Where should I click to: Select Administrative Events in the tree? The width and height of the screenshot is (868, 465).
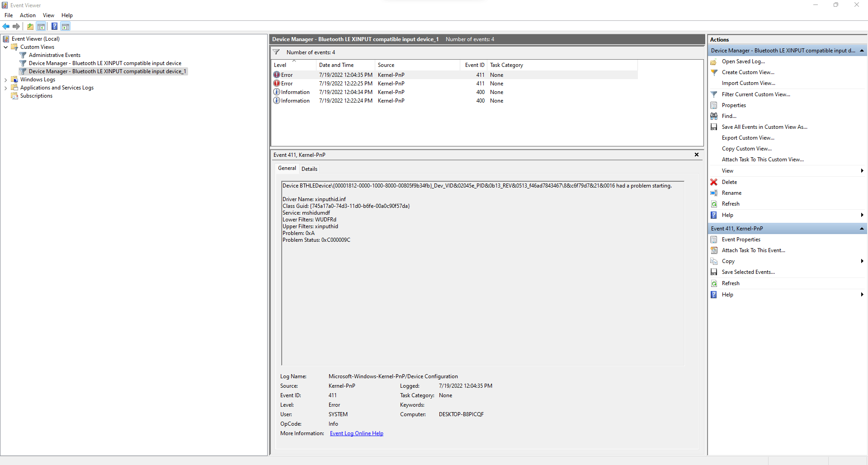[55, 55]
